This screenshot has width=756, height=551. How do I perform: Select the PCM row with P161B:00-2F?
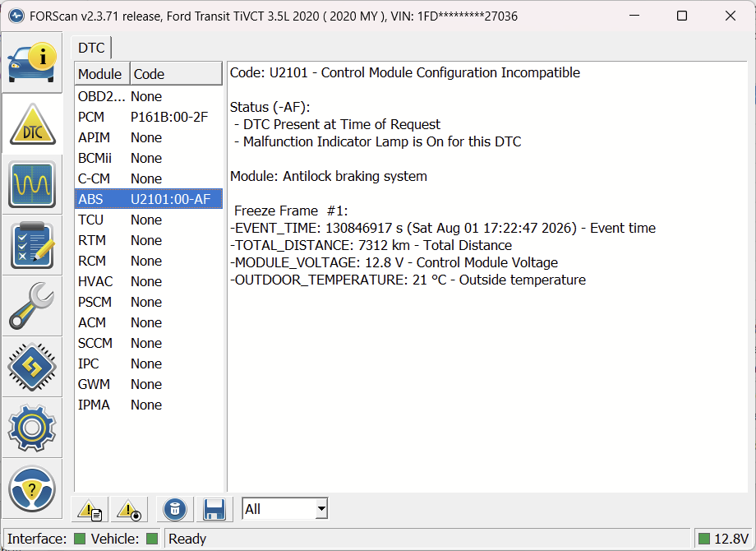pos(149,118)
